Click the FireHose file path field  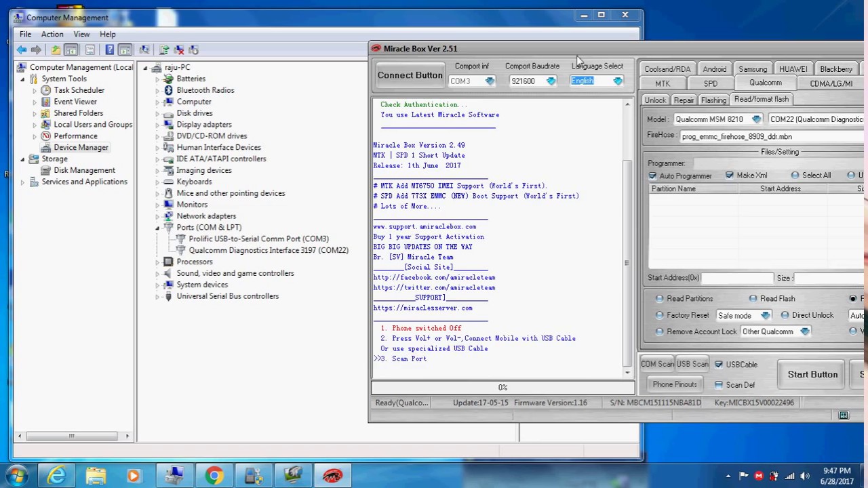click(x=772, y=137)
